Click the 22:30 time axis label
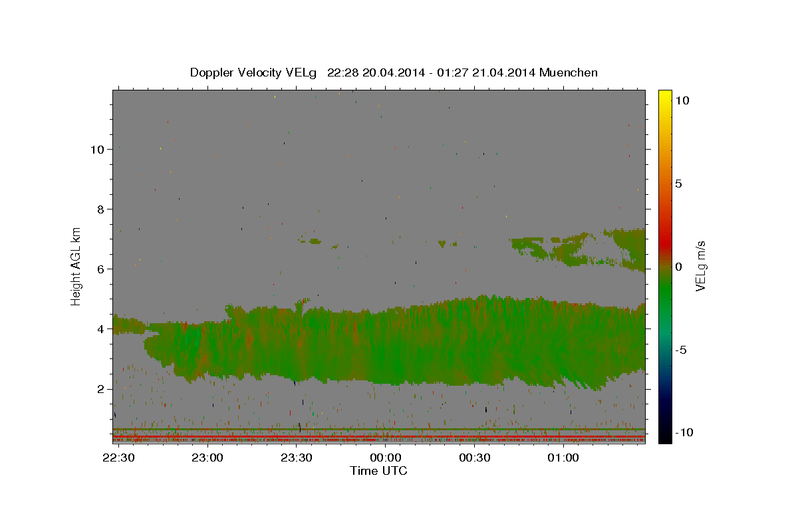The height and width of the screenshot is (532, 798). pyautogui.click(x=119, y=458)
